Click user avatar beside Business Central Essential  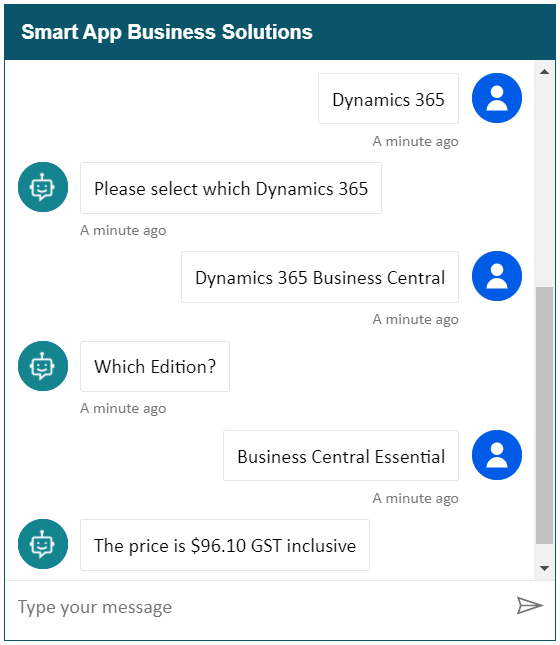[x=497, y=455]
